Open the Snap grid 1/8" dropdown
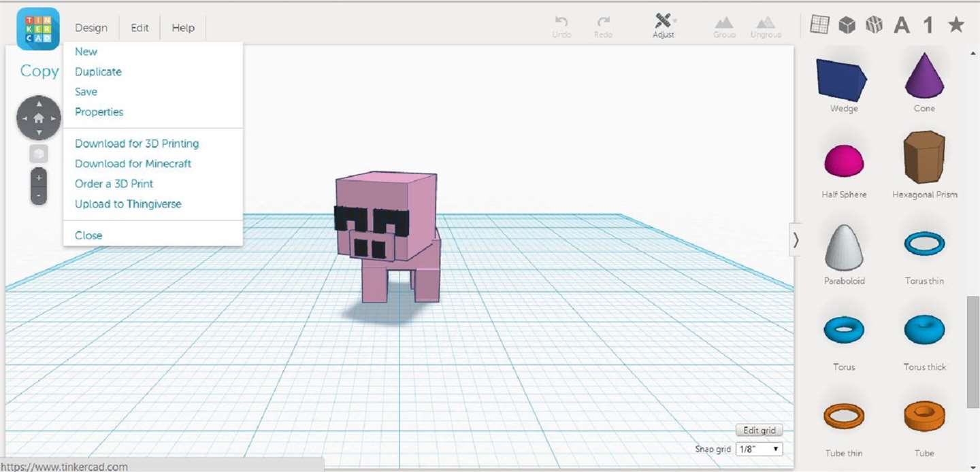This screenshot has height=472, width=980. click(759, 449)
